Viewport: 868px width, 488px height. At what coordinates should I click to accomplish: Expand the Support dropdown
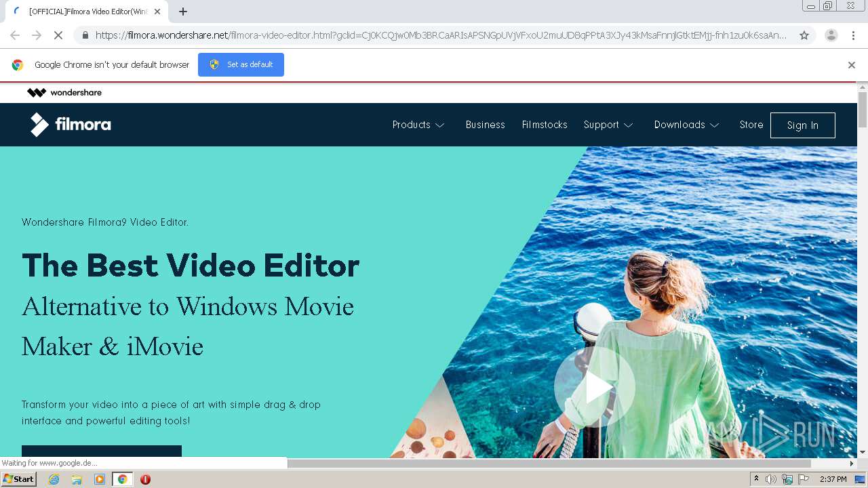pos(608,125)
